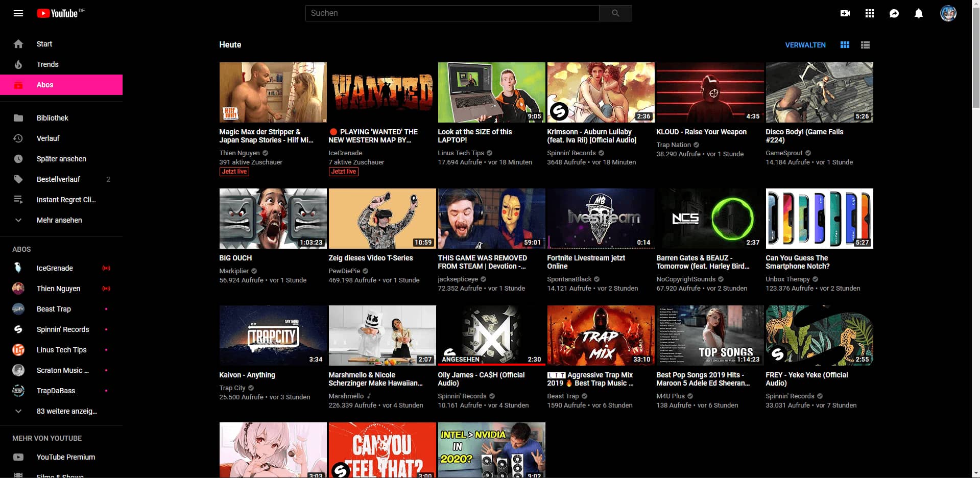980x478 pixels.
Task: Switch to grid view layout icon
Action: tap(845, 45)
